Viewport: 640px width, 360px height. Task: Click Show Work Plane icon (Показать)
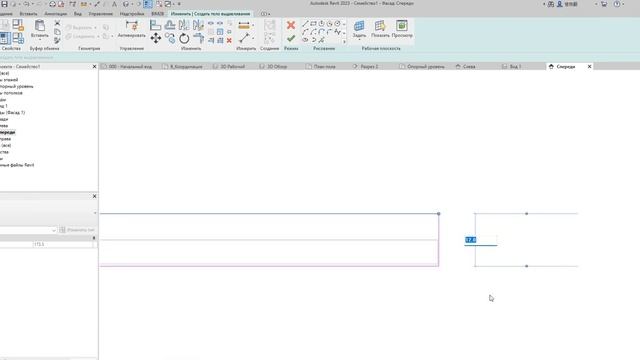[380, 26]
